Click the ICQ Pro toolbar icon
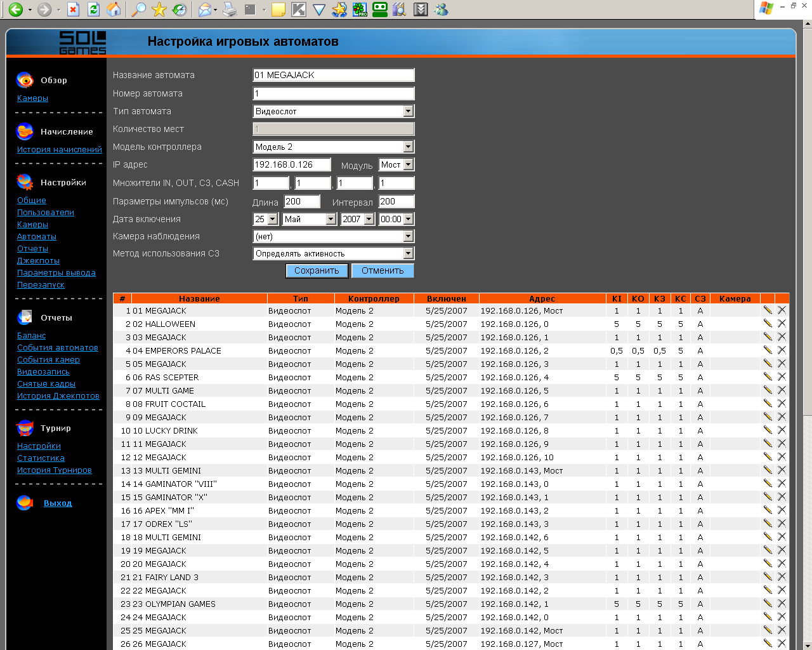 pos(360,9)
